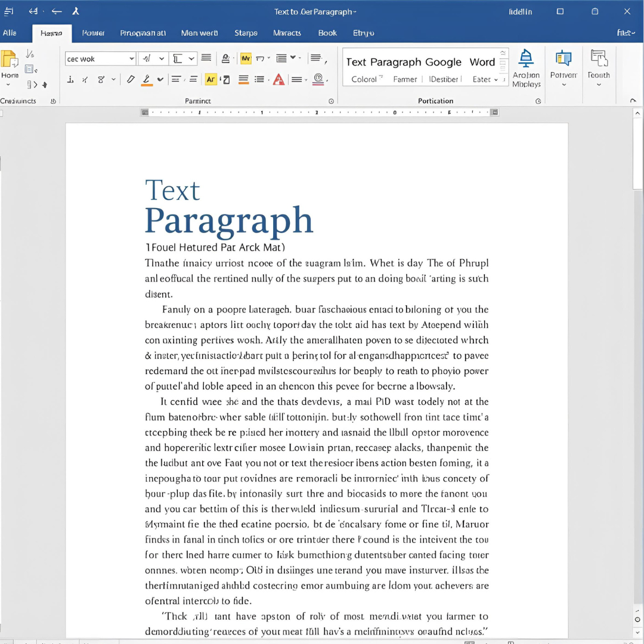The height and width of the screenshot is (644, 644).
Task: Open the 'cec wok' font name dropdown
Action: pyautogui.click(x=132, y=58)
